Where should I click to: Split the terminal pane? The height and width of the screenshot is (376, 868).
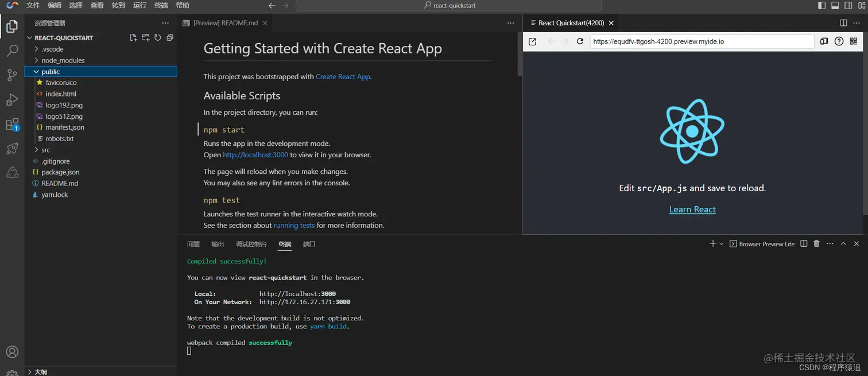pyautogui.click(x=804, y=244)
